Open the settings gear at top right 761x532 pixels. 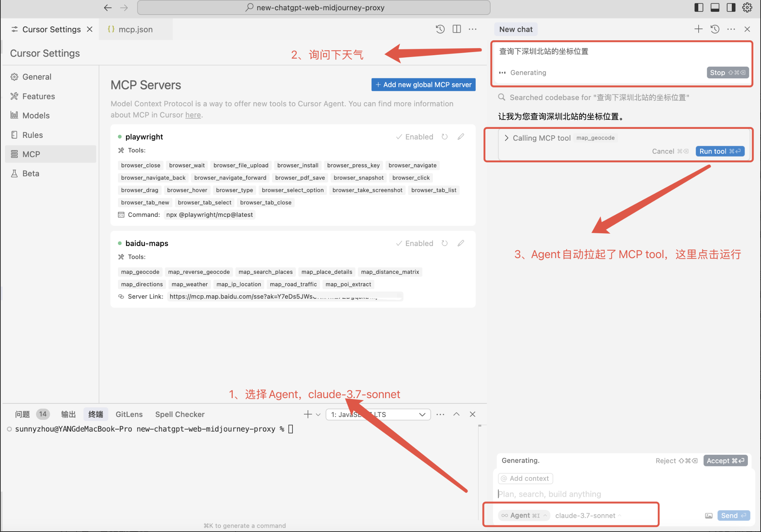coord(747,7)
